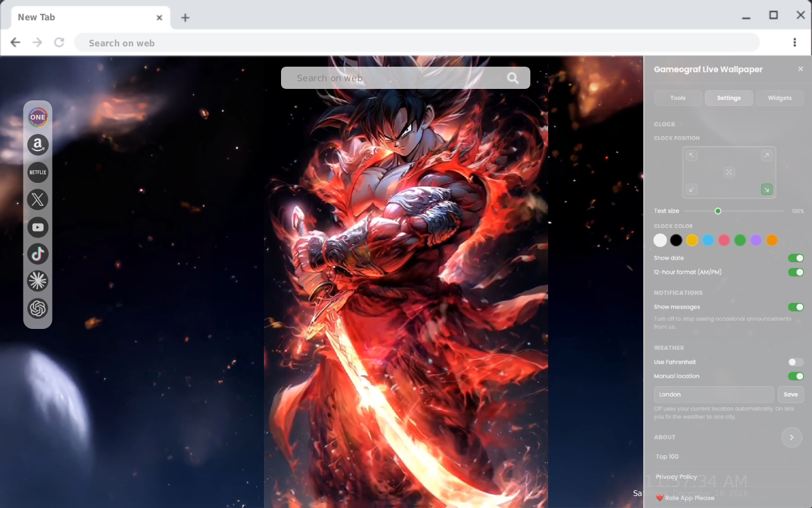Expand the About section arrow button
Image resolution: width=812 pixels, height=508 pixels.
[x=792, y=438]
